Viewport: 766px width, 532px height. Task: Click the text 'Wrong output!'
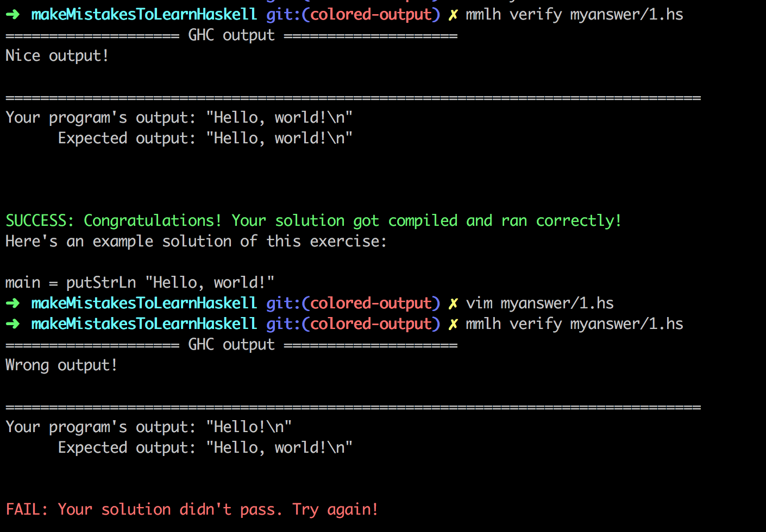[x=61, y=365]
